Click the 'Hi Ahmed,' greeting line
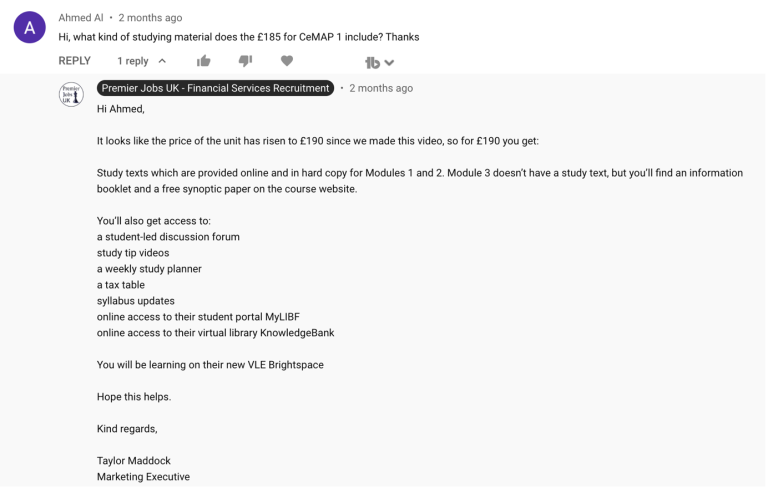This screenshot has height=488, width=768. coord(121,109)
